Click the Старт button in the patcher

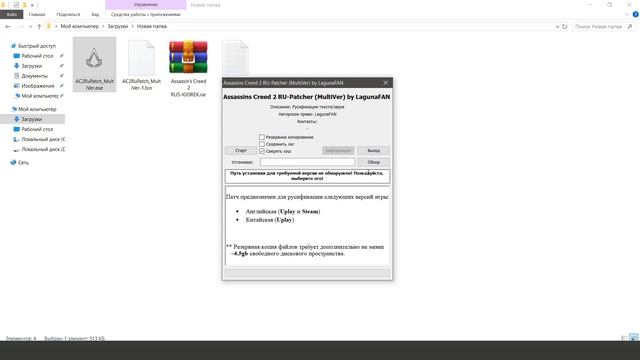click(241, 151)
